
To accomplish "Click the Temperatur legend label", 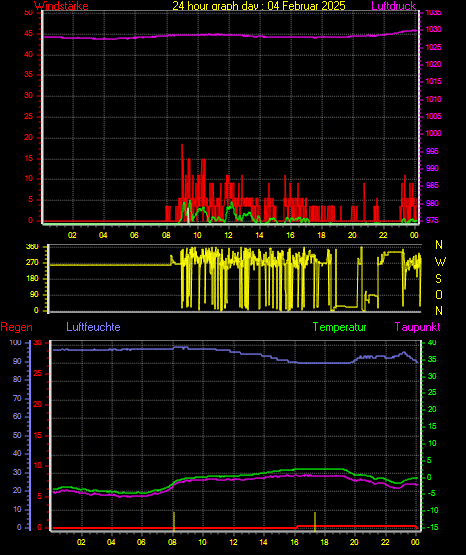I will 339,327.
